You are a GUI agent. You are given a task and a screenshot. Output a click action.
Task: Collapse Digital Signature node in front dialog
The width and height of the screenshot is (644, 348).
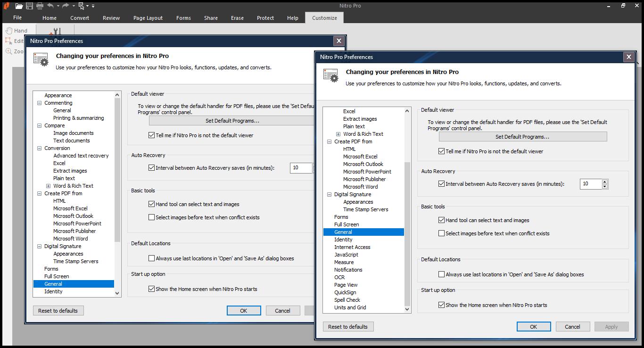(x=330, y=194)
